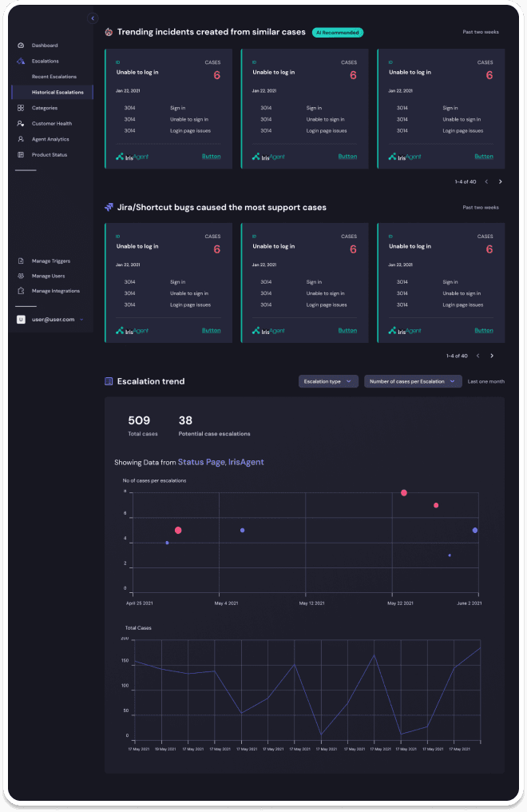
Task: Click the 38 potential case escalations figure
Action: coord(185,420)
